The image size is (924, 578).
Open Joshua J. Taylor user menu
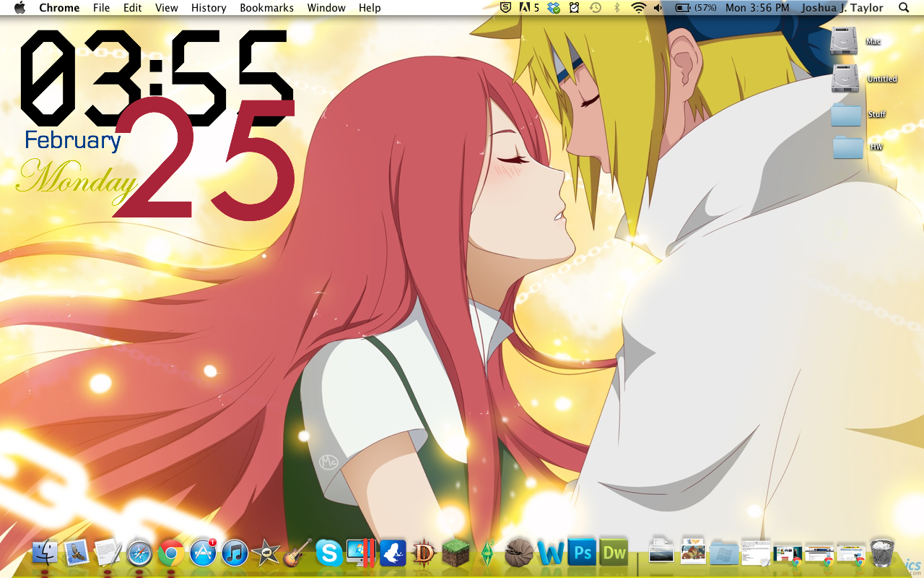842,8
